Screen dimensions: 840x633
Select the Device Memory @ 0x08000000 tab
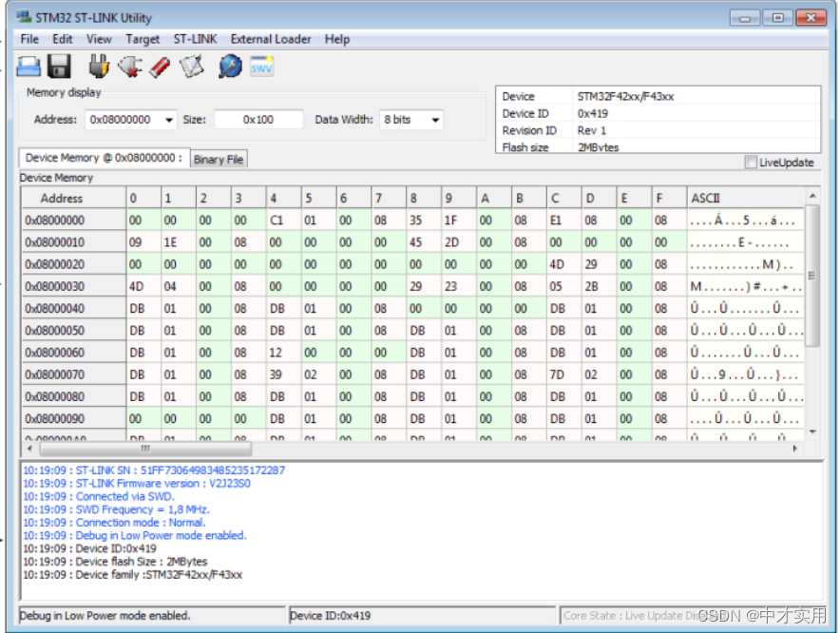(104, 158)
